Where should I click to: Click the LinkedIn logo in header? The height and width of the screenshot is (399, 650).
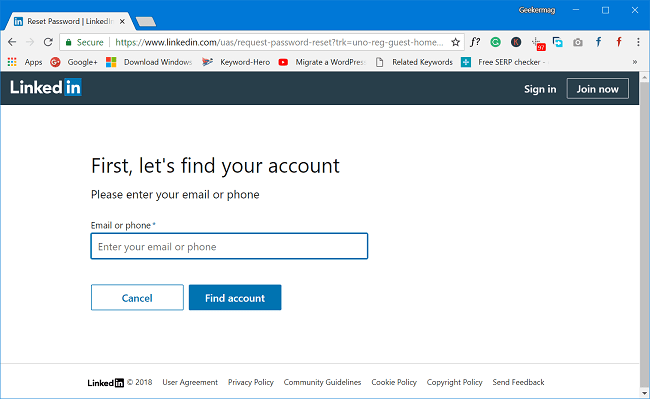point(46,87)
